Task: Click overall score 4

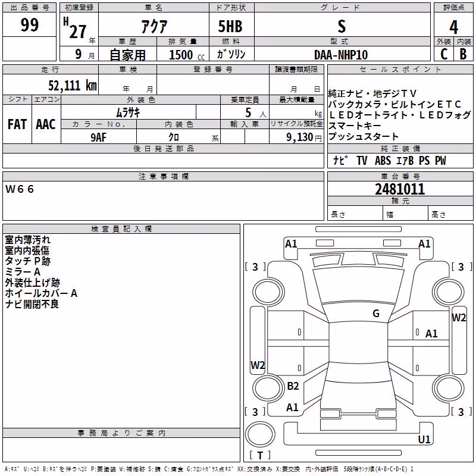Action: tap(453, 27)
